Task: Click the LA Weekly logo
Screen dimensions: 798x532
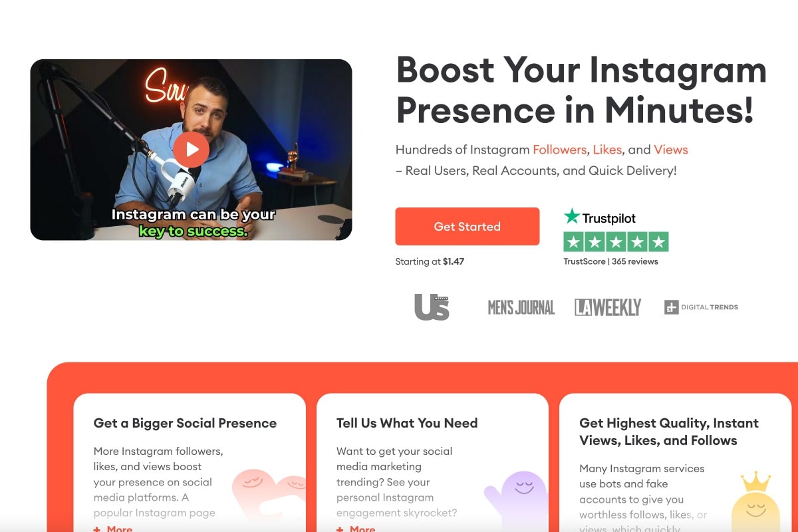Action: click(608, 307)
